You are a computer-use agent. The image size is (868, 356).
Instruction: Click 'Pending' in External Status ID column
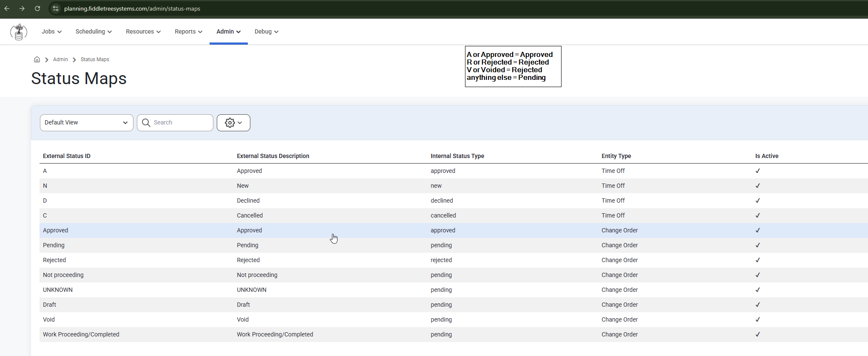(54, 245)
